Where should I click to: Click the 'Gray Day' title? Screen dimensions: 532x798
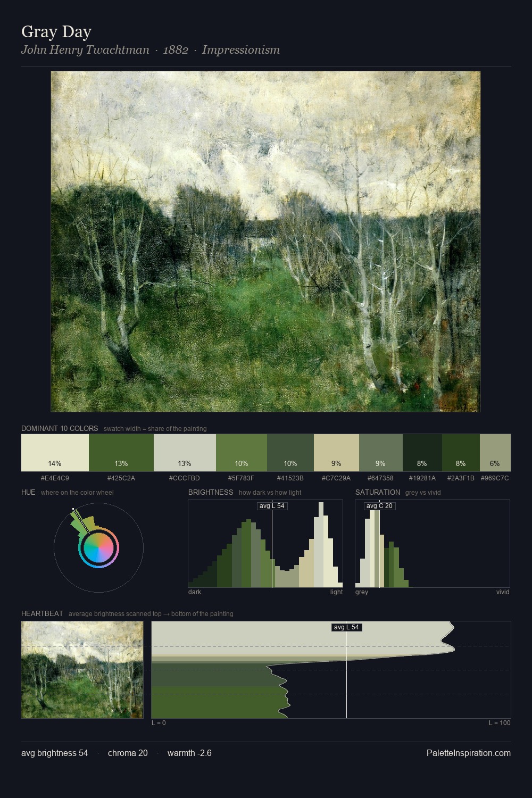pos(56,32)
